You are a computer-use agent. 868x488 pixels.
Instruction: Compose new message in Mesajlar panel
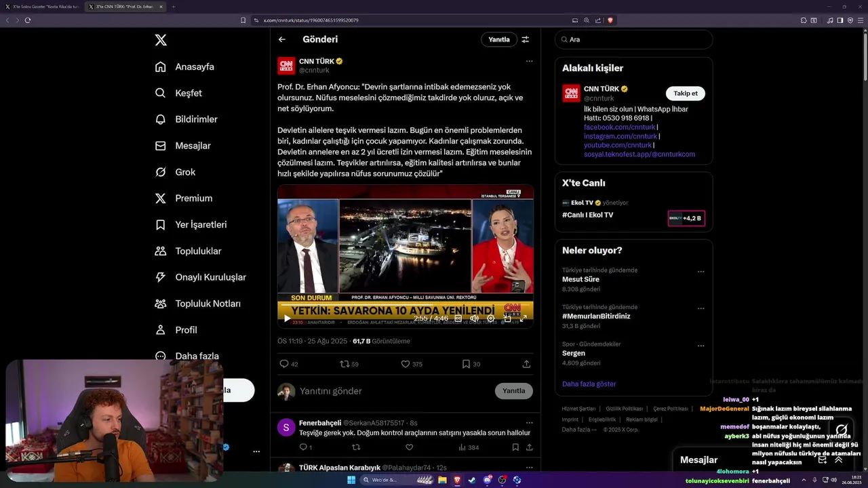coord(822,460)
